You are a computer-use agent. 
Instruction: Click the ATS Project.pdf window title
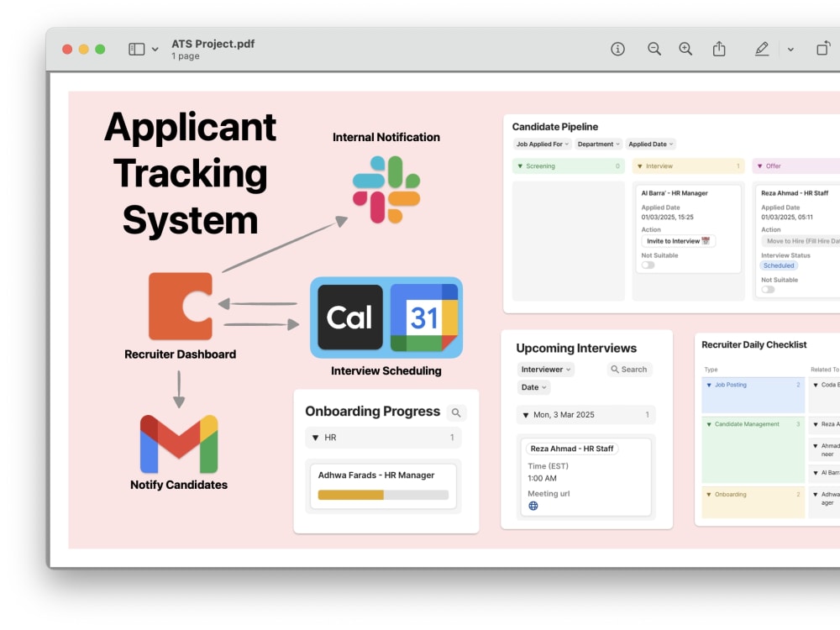pos(213,44)
